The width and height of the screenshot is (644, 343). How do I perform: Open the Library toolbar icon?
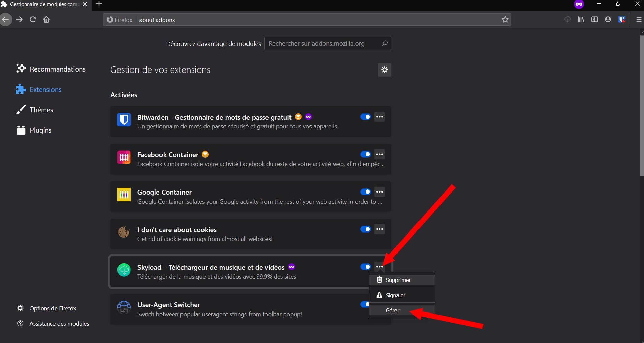581,20
